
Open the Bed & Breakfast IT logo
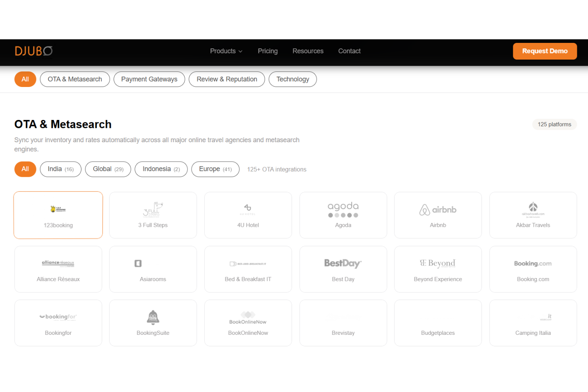coord(248,264)
